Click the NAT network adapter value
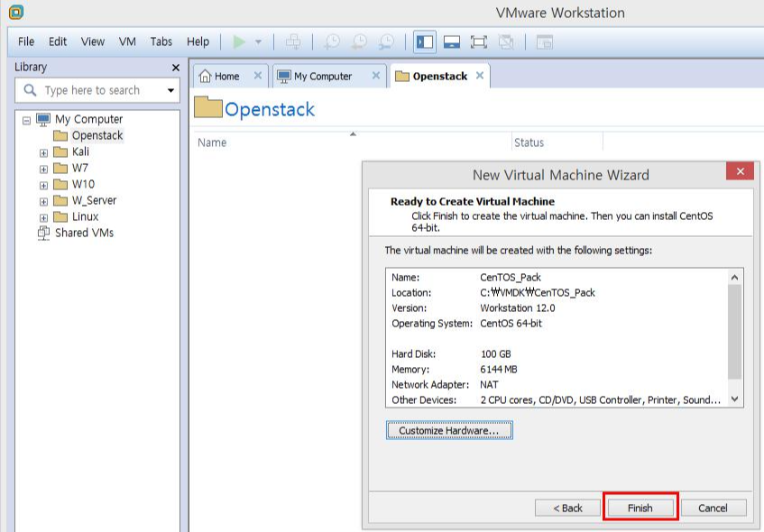The height and width of the screenshot is (532, 764). pyautogui.click(x=489, y=385)
